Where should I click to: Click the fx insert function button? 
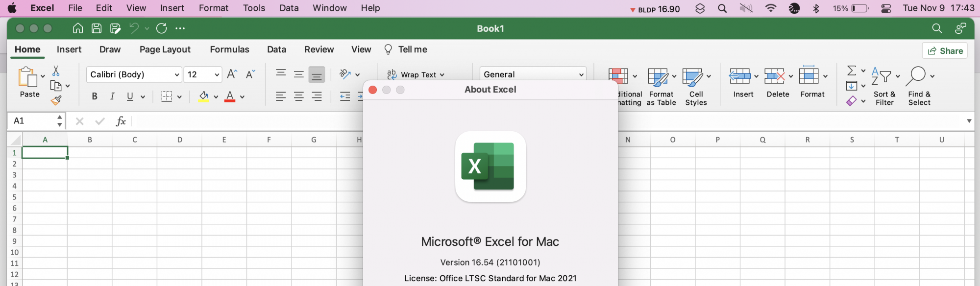click(121, 121)
